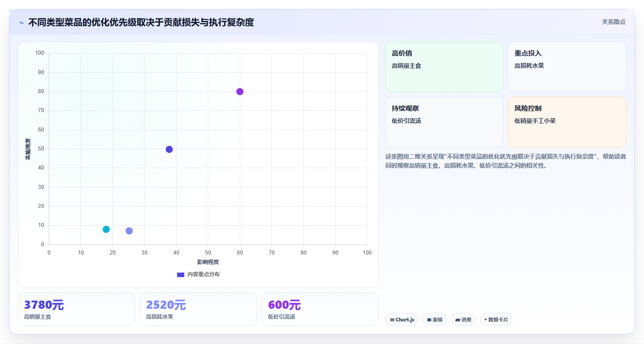The image size is (644, 344).
Task: Click the 高销量主食 label under 3780元
Action: pos(37,317)
